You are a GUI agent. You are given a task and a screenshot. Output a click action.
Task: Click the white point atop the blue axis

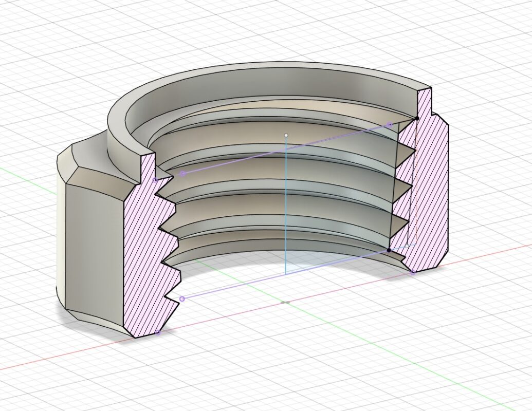(286, 136)
